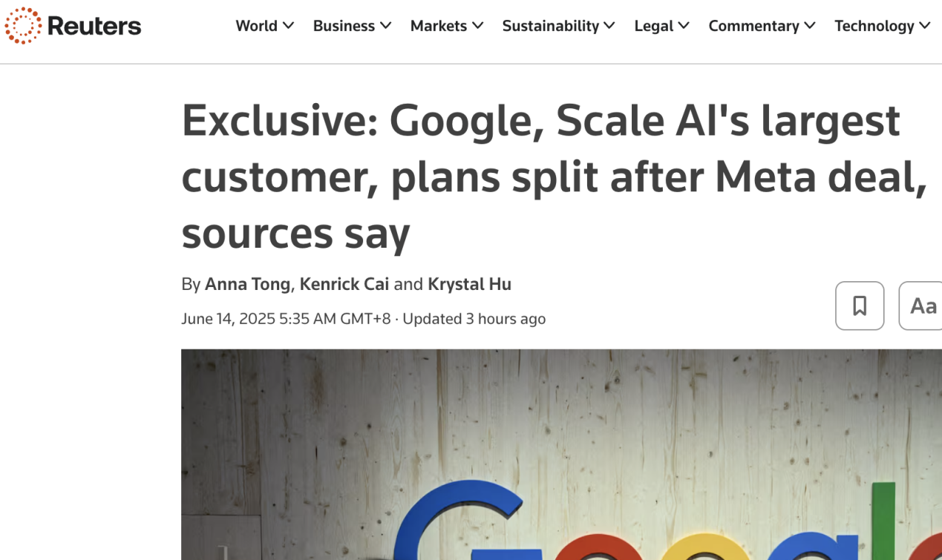Click the Krystal Hu author link
This screenshot has width=942, height=560.
coord(469,284)
